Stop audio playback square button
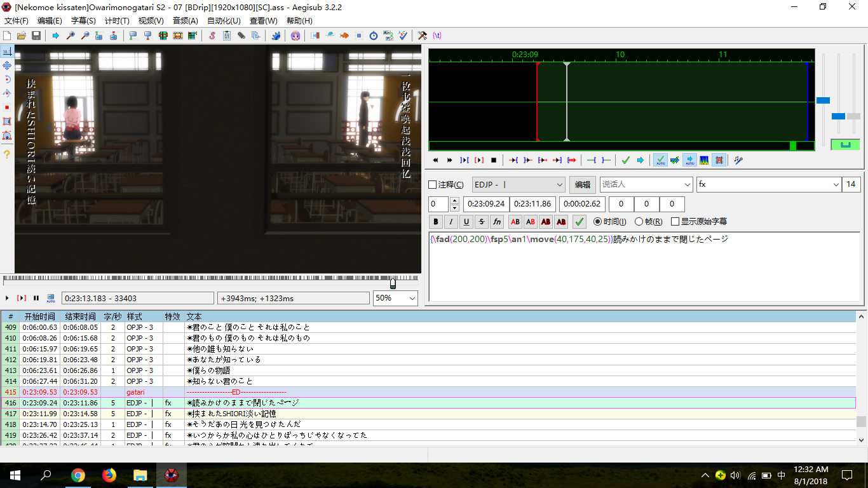This screenshot has height=488, width=868. point(494,160)
